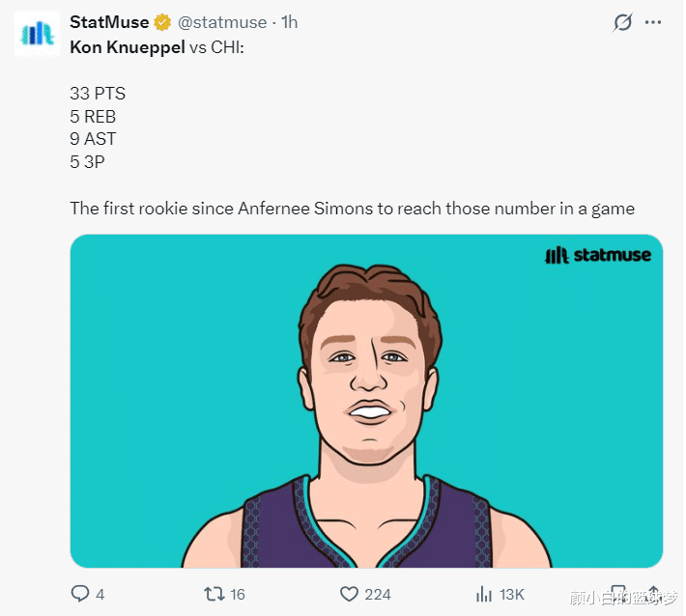Viewport: 686px width, 616px height.
Task: Click the Anfernee Simons sentence in post
Action: (352, 208)
